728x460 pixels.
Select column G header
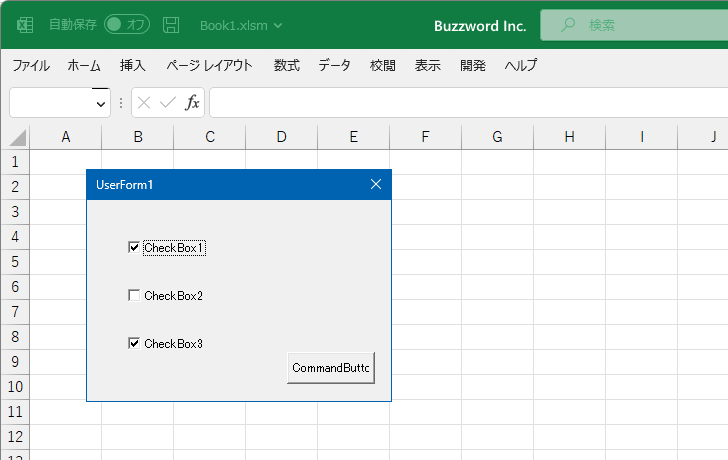coord(497,137)
